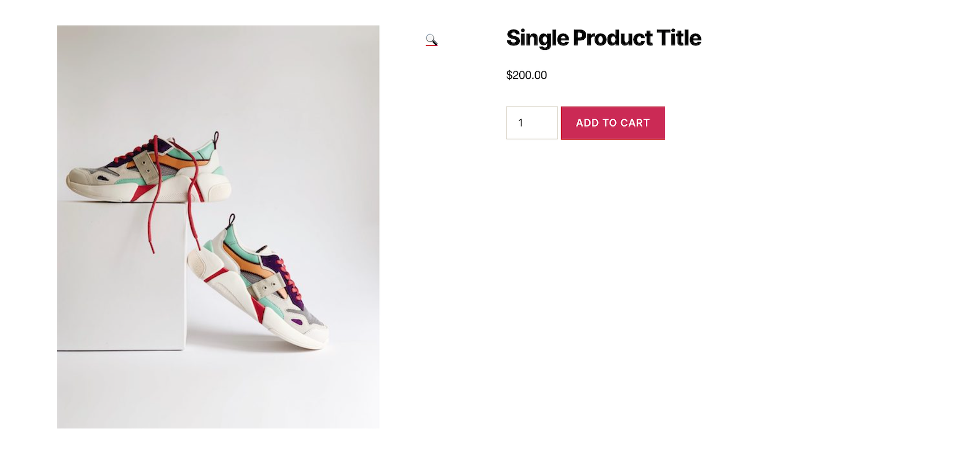Viewport: 980px width, 454px height.
Task: Click the Single Product Title heading
Action: coord(603,38)
